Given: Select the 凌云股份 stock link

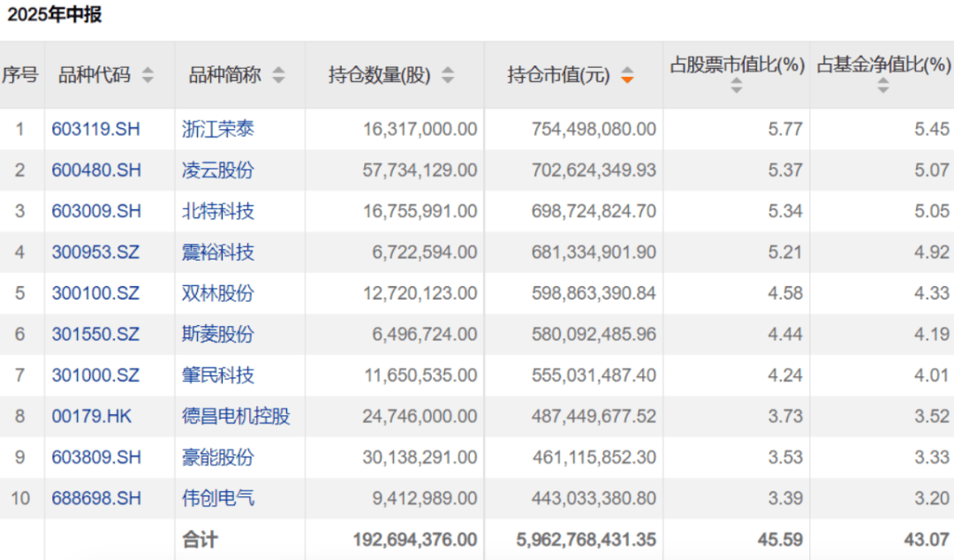Looking at the screenshot, I should pos(218,170).
